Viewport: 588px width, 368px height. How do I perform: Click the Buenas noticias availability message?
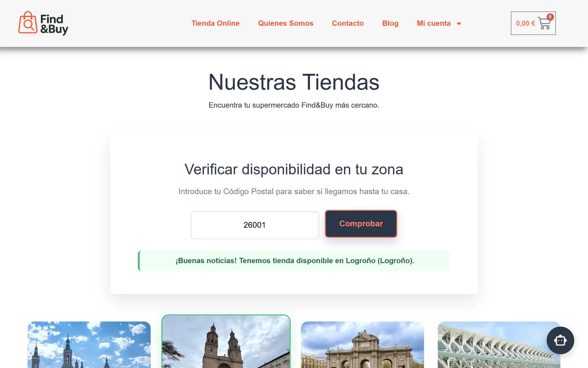pos(294,261)
